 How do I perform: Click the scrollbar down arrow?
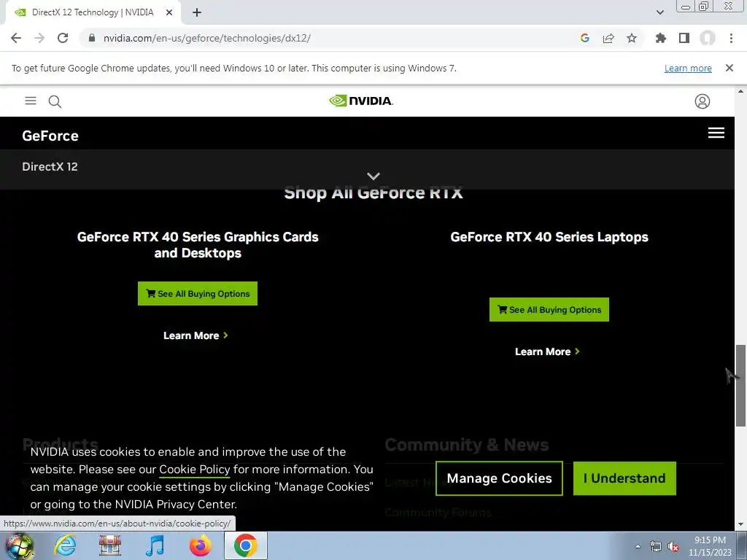(x=741, y=524)
